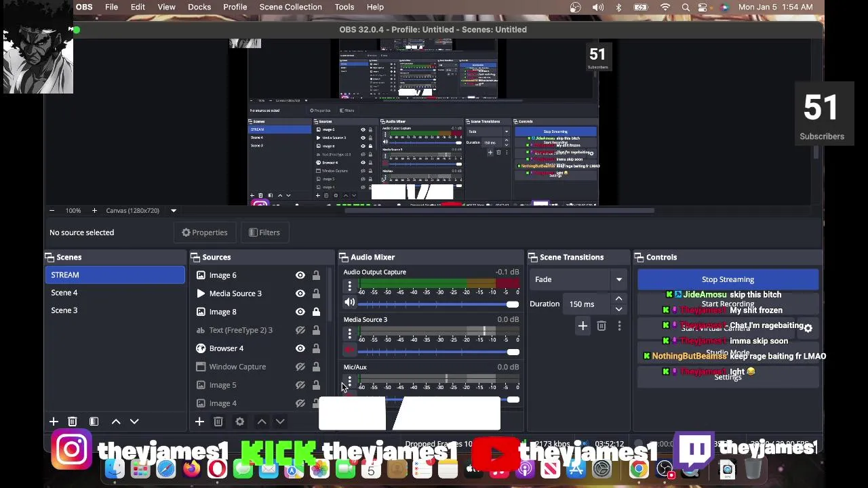Open the Tools menu
868x488 pixels.
click(x=344, y=7)
